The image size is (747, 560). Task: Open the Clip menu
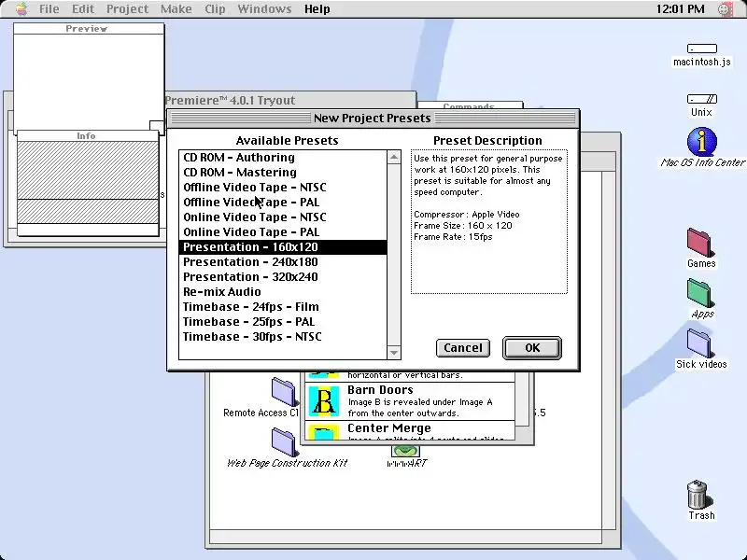215,9
